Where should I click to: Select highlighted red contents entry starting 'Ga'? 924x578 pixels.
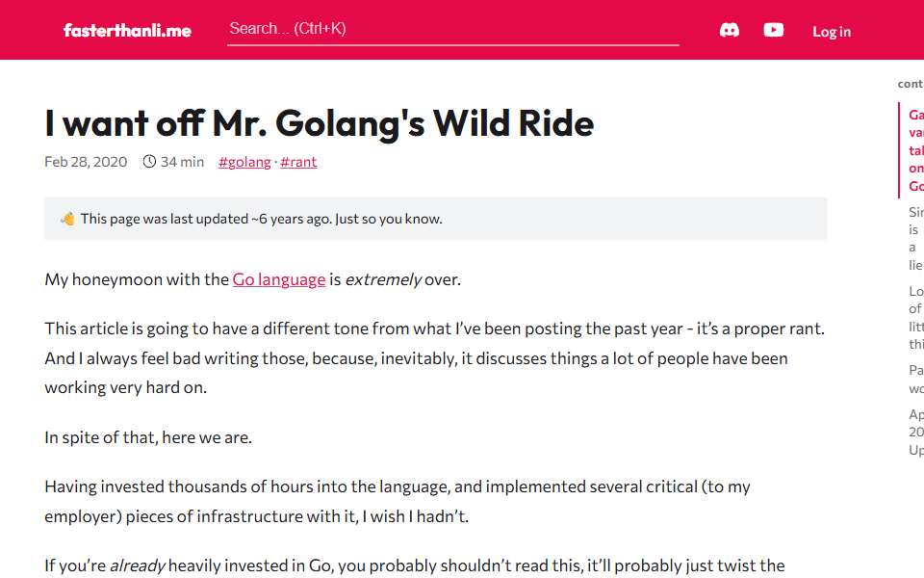click(915, 150)
